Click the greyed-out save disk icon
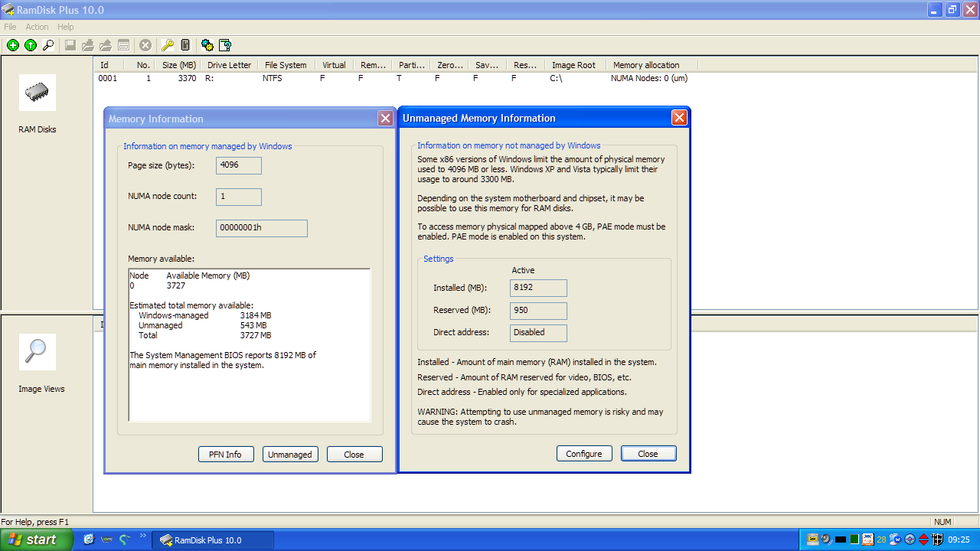This screenshot has height=551, width=980. coord(70,45)
